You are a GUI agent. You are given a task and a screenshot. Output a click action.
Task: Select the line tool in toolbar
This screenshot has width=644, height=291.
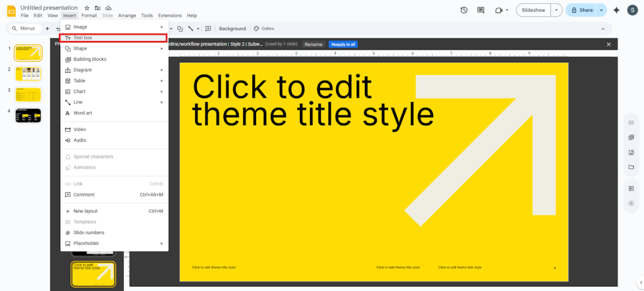coord(191,28)
